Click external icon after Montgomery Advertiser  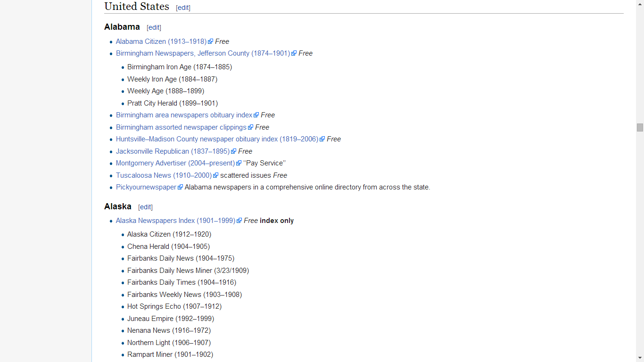tap(239, 163)
